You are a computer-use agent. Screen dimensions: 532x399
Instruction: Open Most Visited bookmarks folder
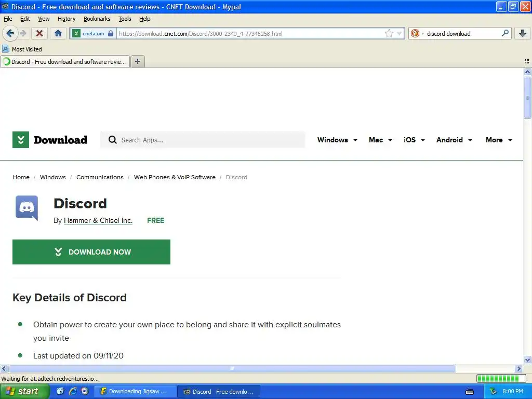click(22, 49)
